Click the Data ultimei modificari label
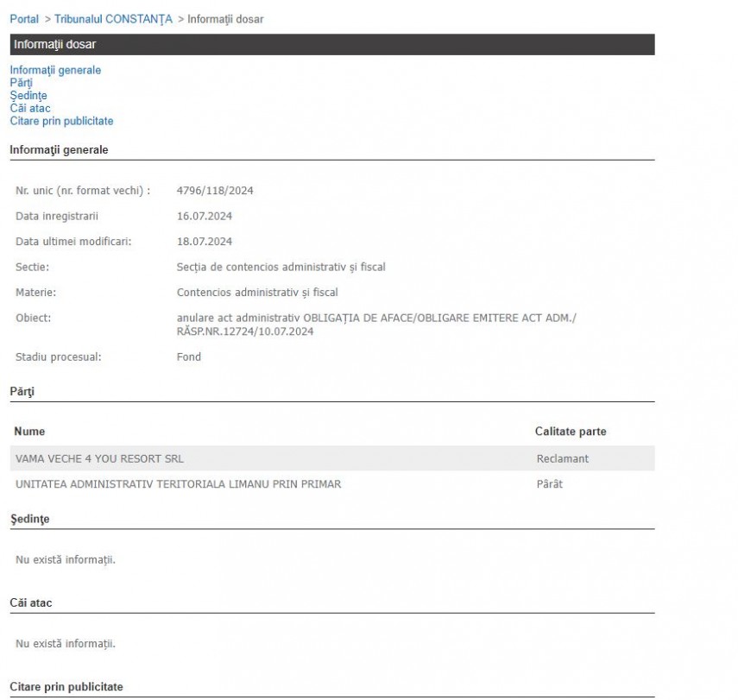Image resolution: width=738 pixels, height=700 pixels. point(73,242)
